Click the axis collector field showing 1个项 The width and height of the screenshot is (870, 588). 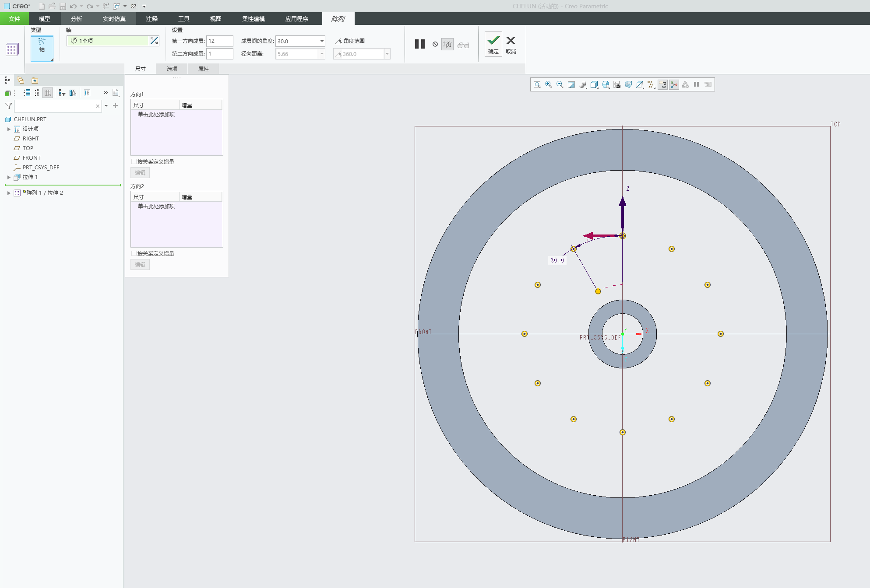[108, 41]
